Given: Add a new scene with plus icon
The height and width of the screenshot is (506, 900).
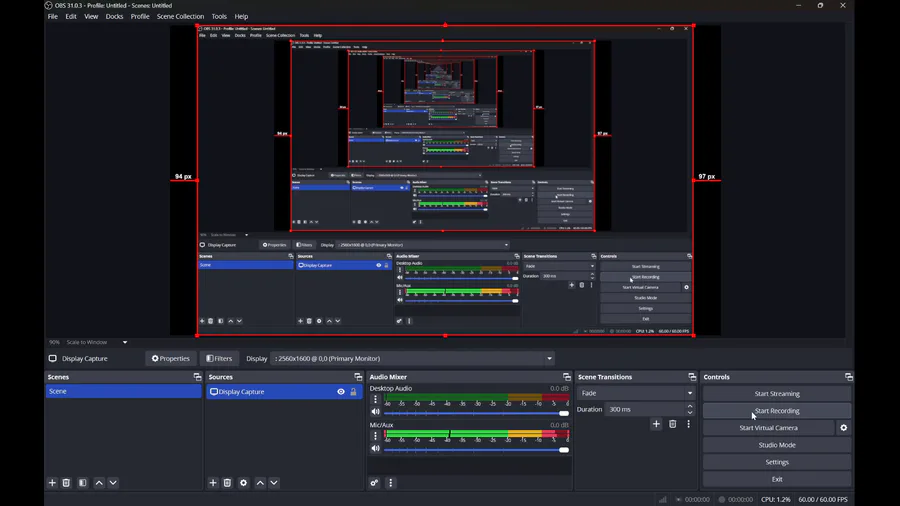Looking at the screenshot, I should coord(52,483).
